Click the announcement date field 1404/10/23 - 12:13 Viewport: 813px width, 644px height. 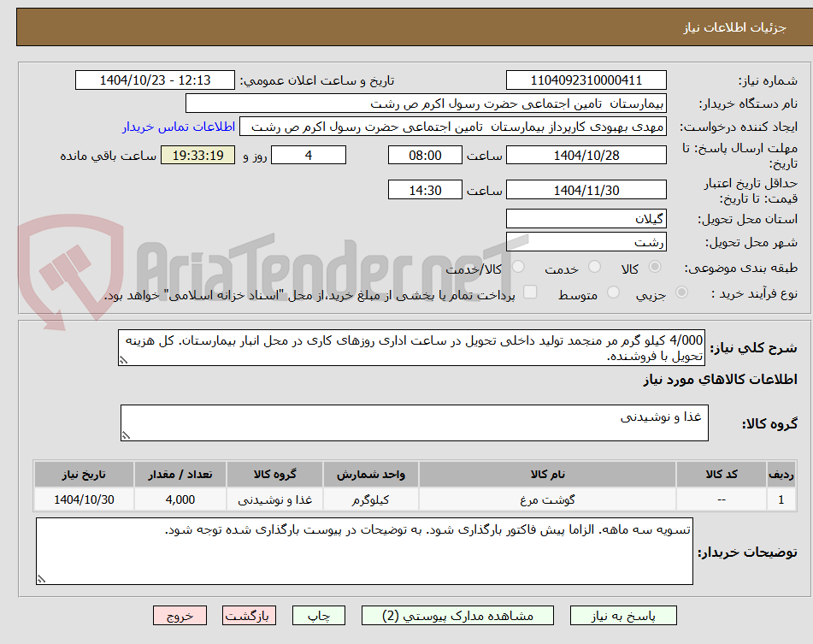(155, 80)
